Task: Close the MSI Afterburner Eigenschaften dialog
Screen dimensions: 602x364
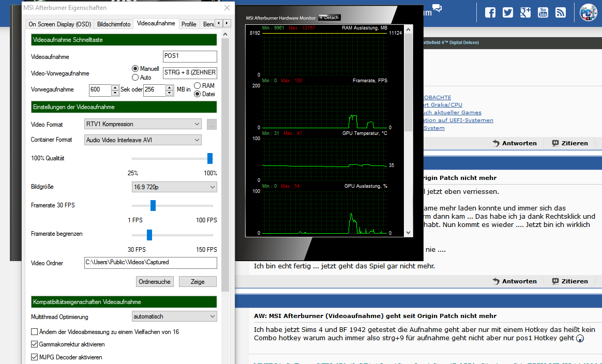Action: click(x=227, y=8)
